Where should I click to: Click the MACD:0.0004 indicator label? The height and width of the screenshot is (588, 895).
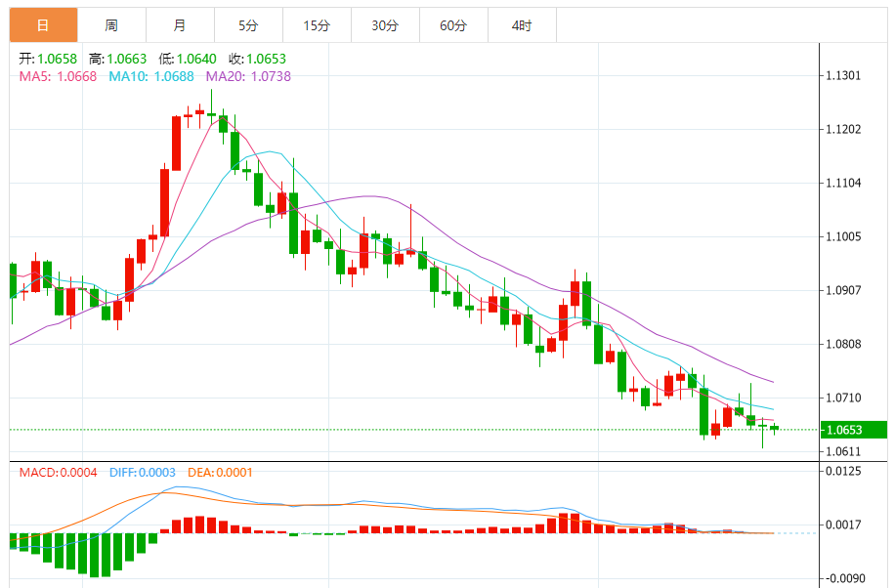59,473
